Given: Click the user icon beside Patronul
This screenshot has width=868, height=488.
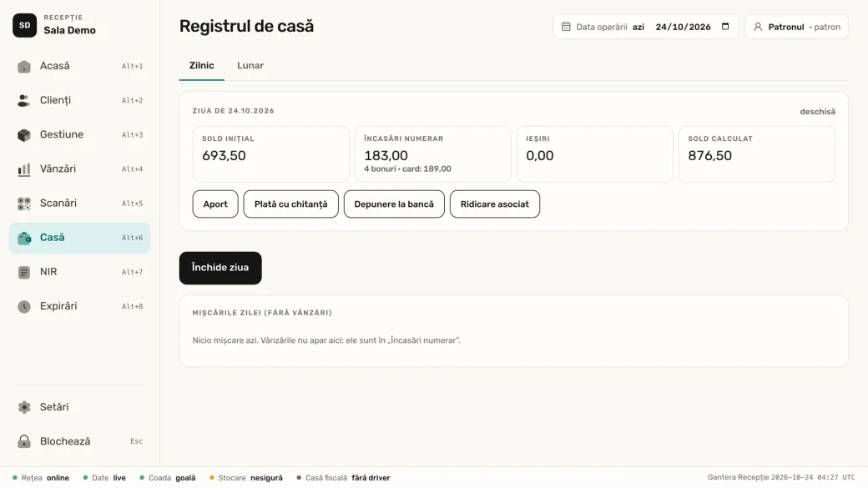Looking at the screenshot, I should point(758,27).
